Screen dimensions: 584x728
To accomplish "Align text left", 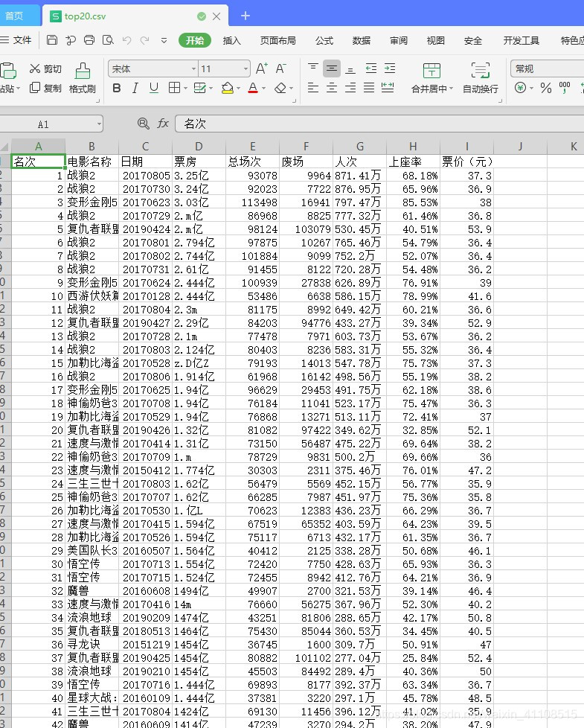I will (x=313, y=88).
